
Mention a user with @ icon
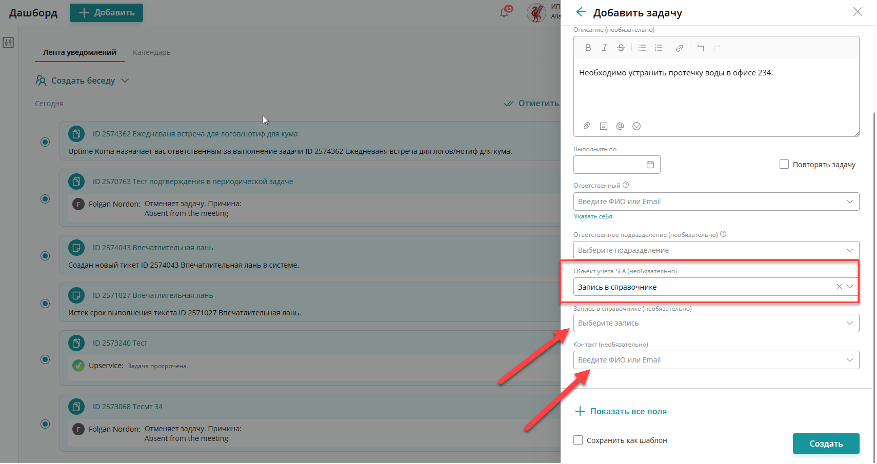620,126
